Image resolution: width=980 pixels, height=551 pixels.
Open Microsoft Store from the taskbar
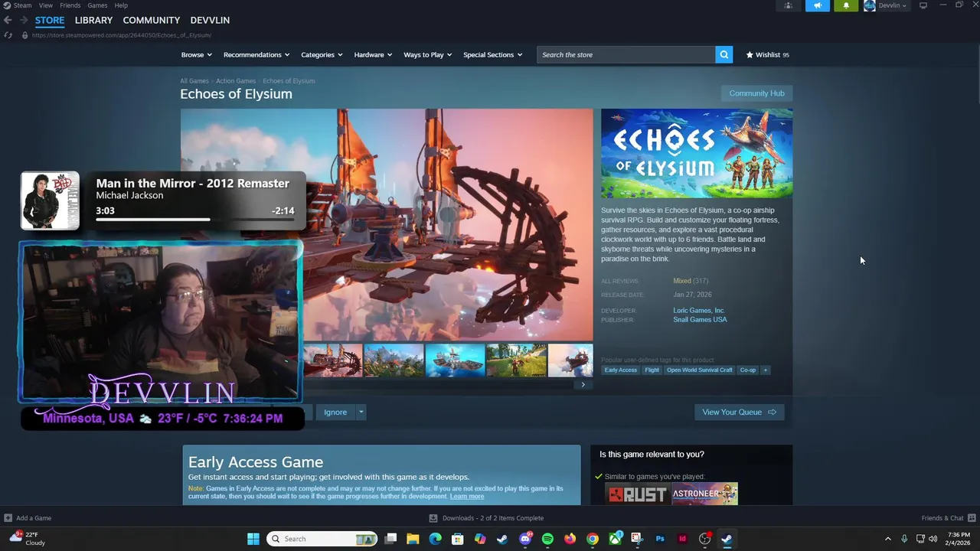tap(457, 539)
